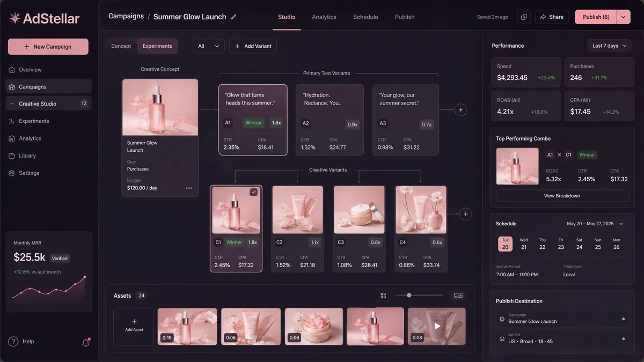Screen dimensions: 644x362
Task: Click the New Campaign button
Action: click(48, 47)
